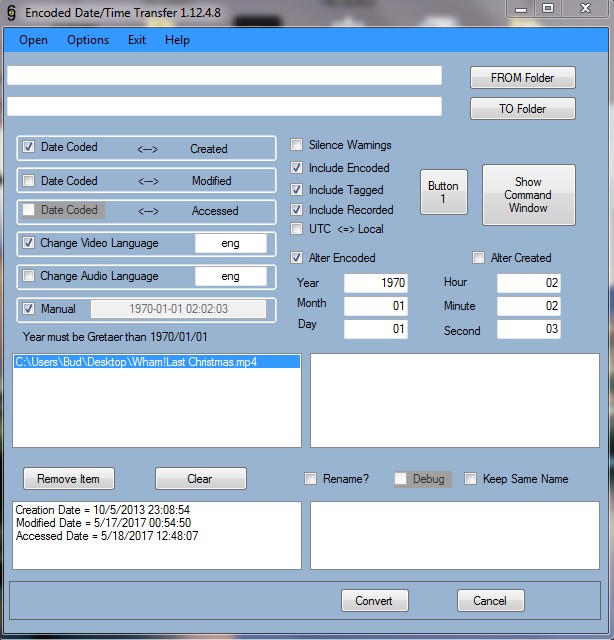Select the Last Christmas.mp4 list entry
Viewport: 614px width, 640px height.
136,362
